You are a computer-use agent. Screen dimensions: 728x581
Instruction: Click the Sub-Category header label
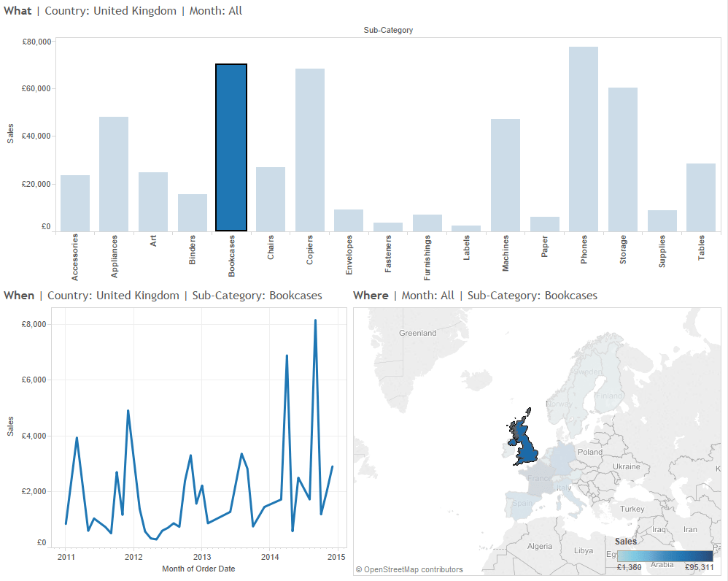[388, 30]
